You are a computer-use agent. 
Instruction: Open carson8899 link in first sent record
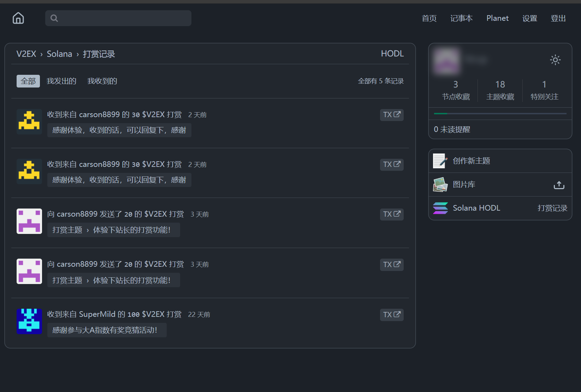tap(77, 214)
